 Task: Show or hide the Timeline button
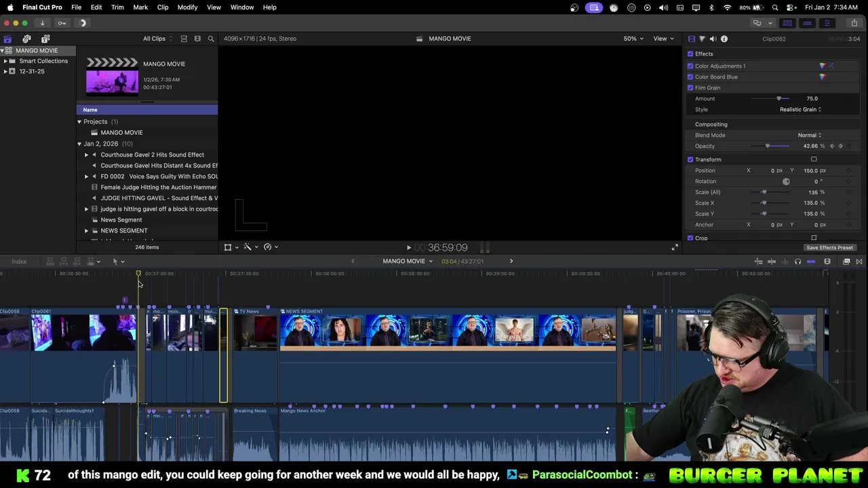pos(807,23)
